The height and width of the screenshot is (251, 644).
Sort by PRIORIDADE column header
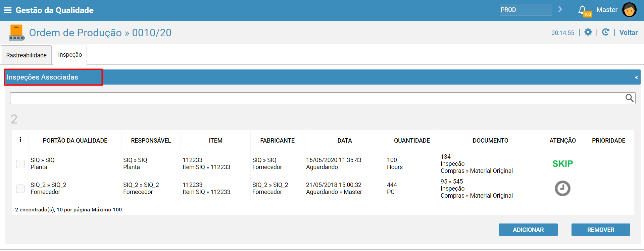[x=608, y=141]
